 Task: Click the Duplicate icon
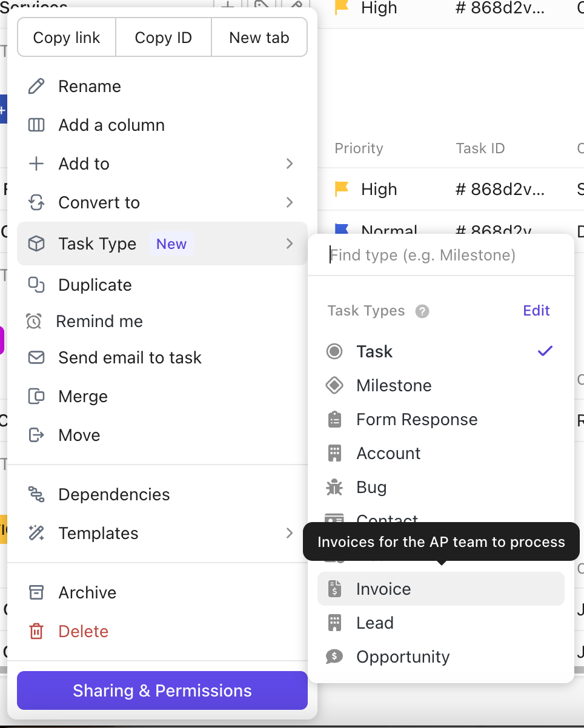point(36,285)
